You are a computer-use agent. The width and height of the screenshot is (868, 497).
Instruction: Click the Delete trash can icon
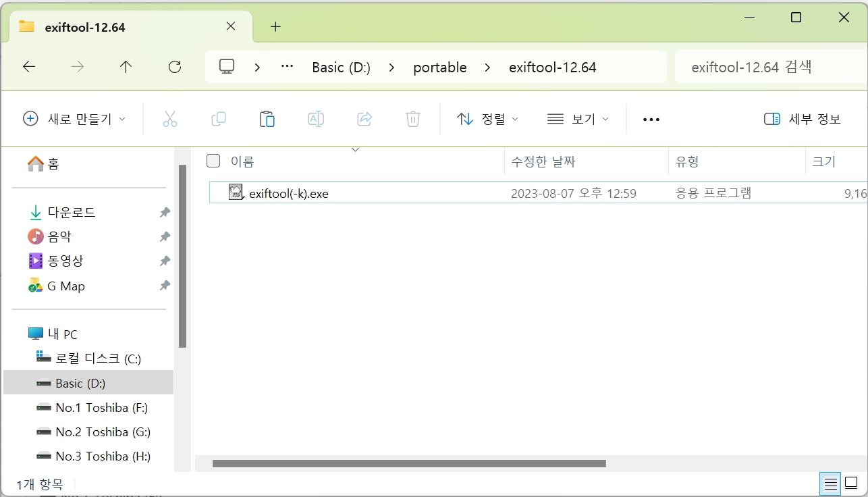point(413,119)
